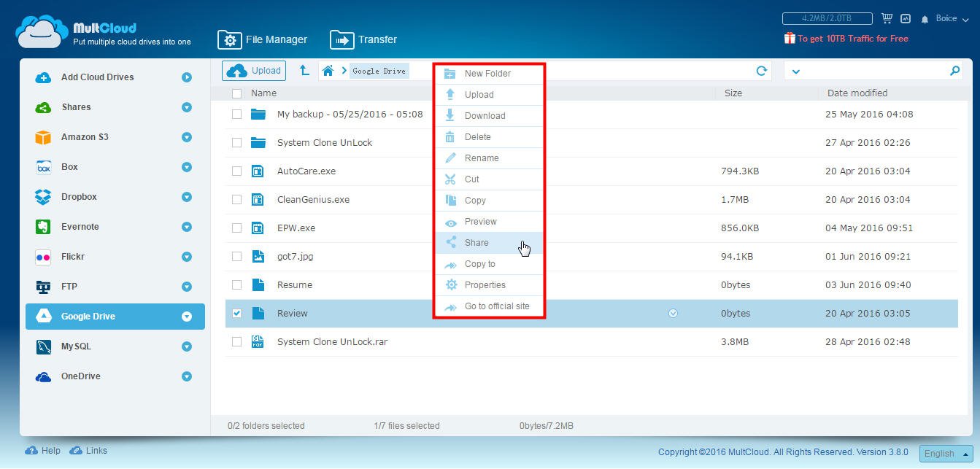Click the home breadcrumb icon

point(328,70)
